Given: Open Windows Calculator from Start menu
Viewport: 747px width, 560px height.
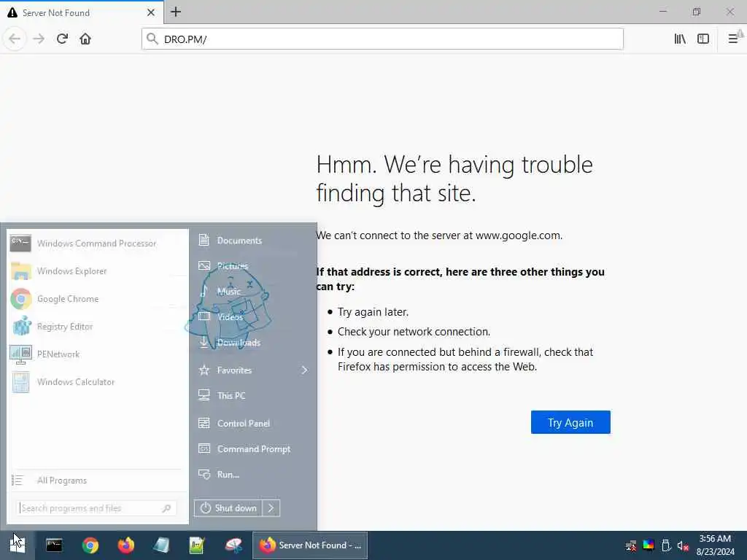Looking at the screenshot, I should tap(98, 382).
